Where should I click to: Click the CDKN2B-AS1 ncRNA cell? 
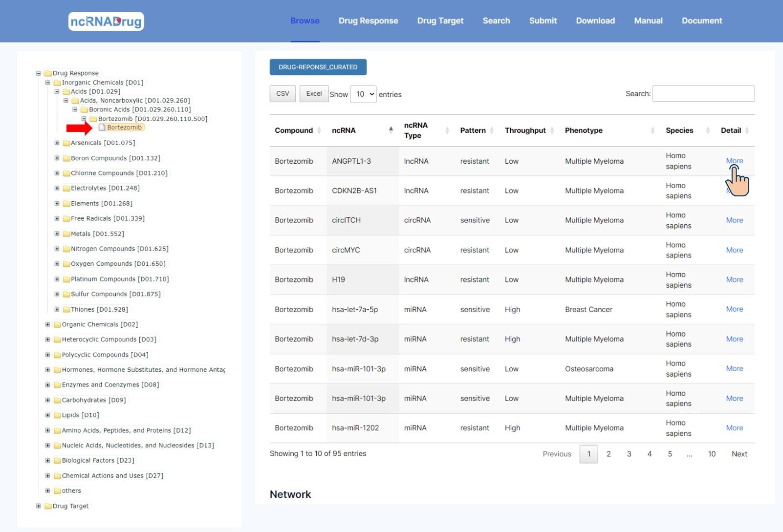(x=354, y=191)
